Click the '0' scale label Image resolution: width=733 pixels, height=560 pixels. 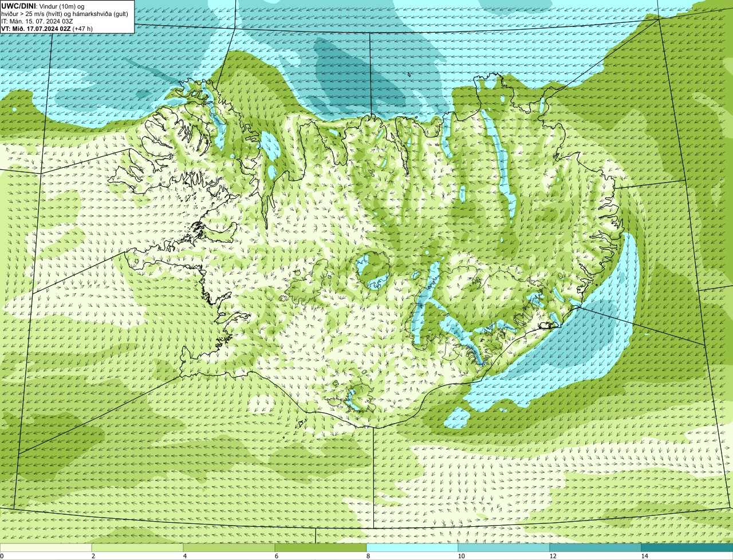tap(2, 556)
